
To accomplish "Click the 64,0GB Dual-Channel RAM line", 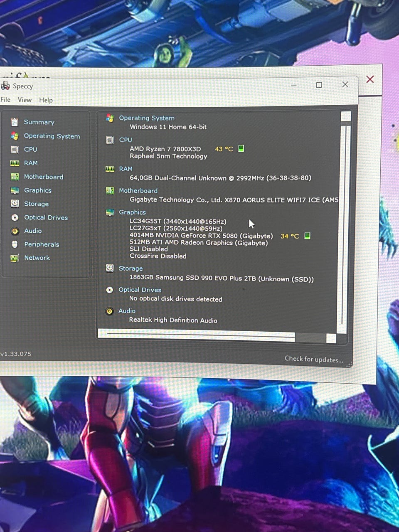I will [x=220, y=178].
